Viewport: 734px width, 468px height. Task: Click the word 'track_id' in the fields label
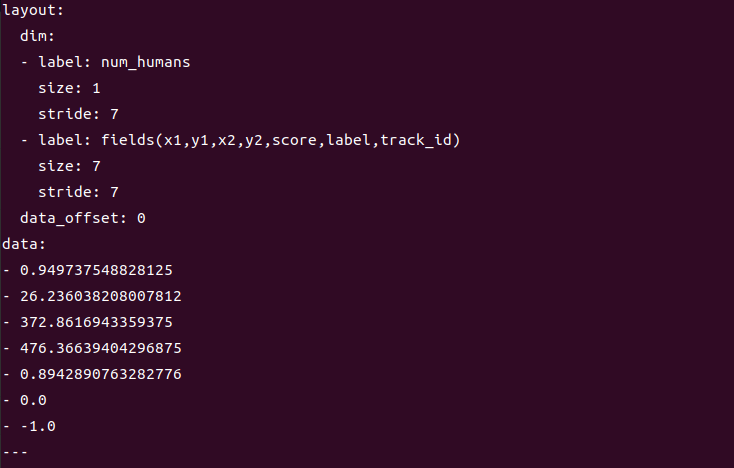point(416,140)
